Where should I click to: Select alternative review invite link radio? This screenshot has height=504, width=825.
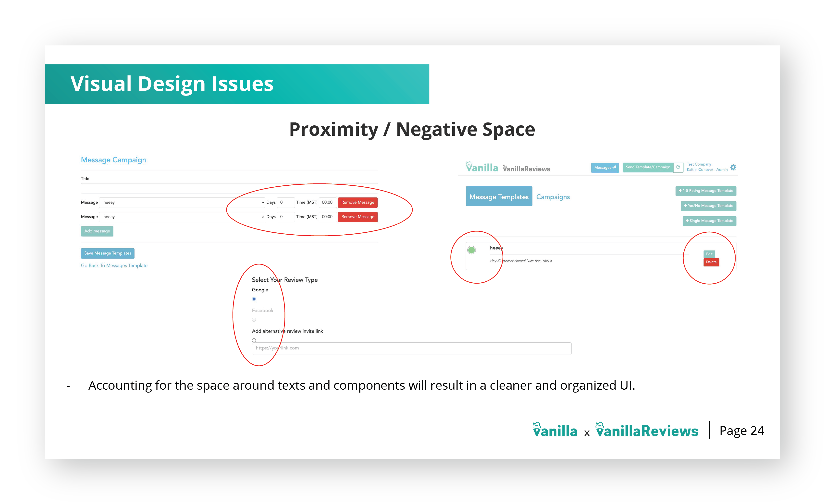point(254,340)
